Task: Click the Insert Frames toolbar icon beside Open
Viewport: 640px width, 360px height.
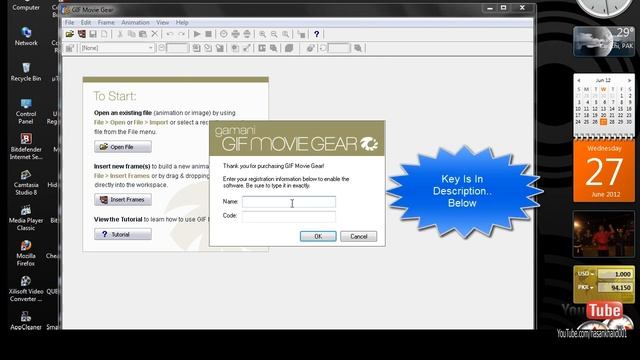Action: coord(82,34)
